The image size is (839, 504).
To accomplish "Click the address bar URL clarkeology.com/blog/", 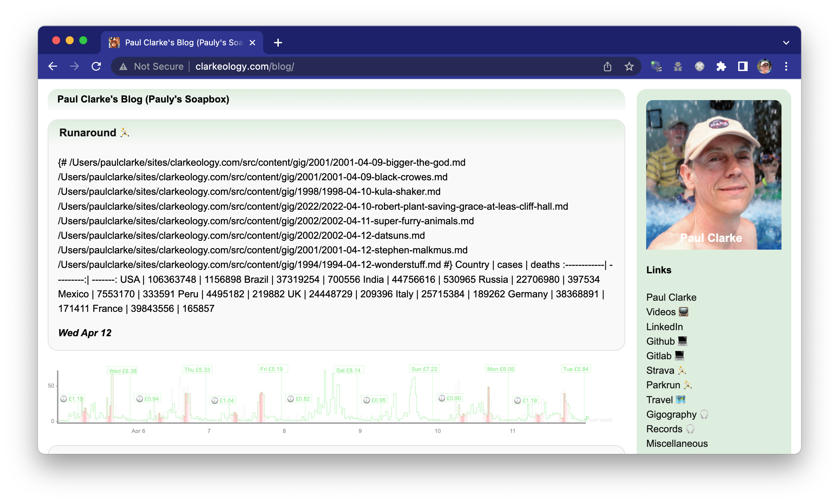I will click(245, 66).
